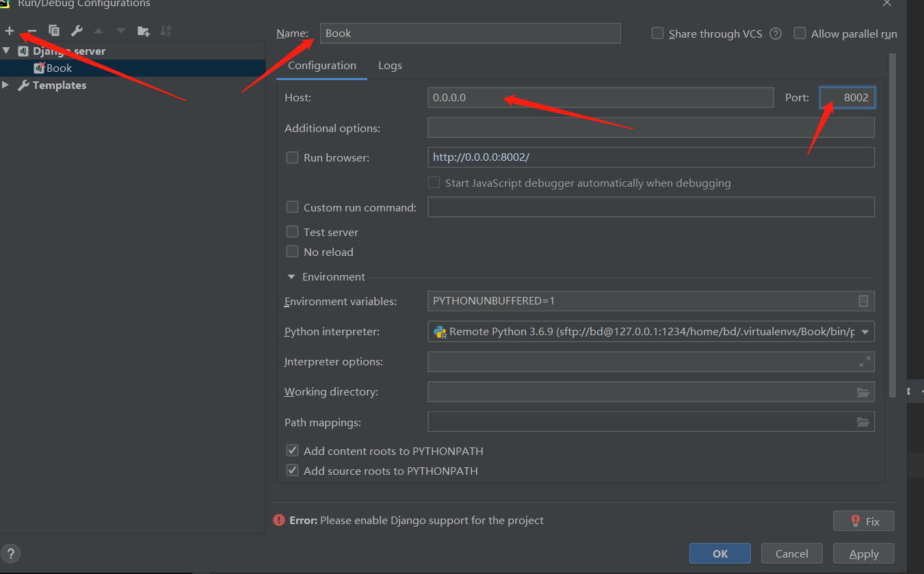Click the Custom run command field

point(651,207)
